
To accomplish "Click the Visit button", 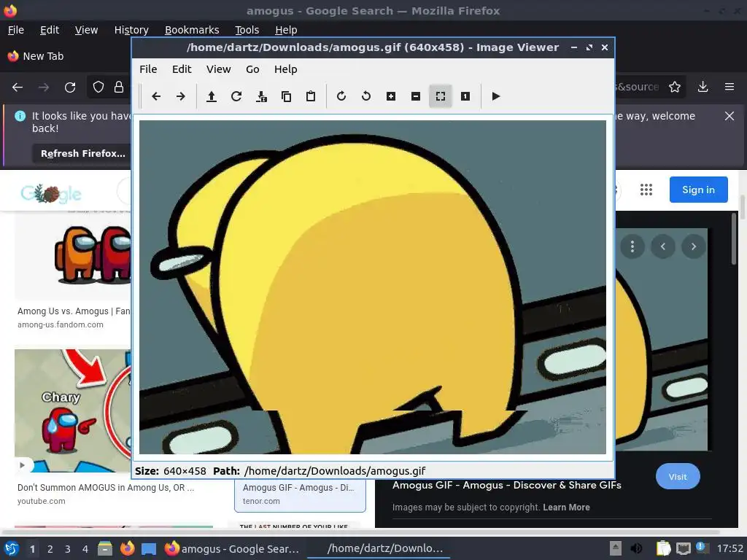I will click(678, 477).
